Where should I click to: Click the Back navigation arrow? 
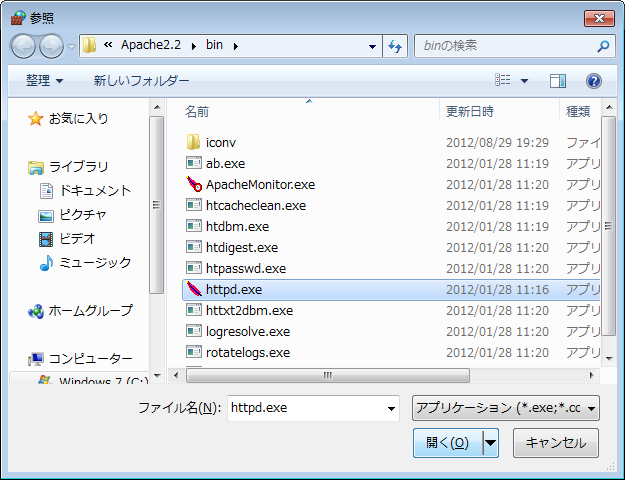(24, 46)
